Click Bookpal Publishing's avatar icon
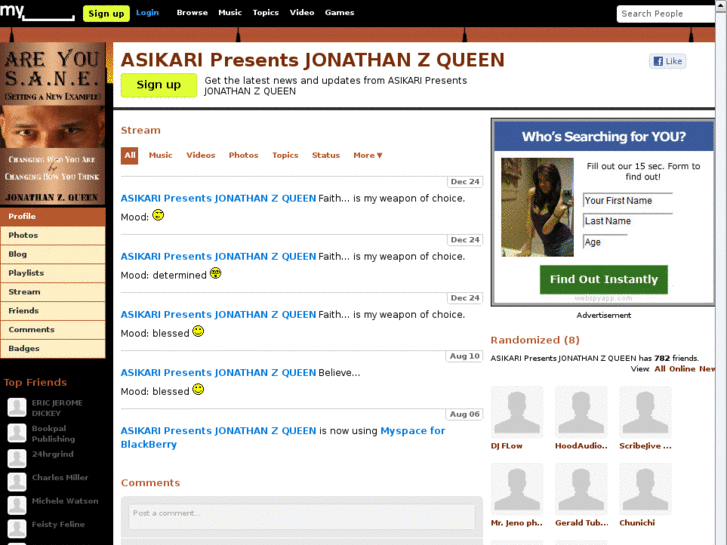This screenshot has height=545, width=727. point(17,433)
